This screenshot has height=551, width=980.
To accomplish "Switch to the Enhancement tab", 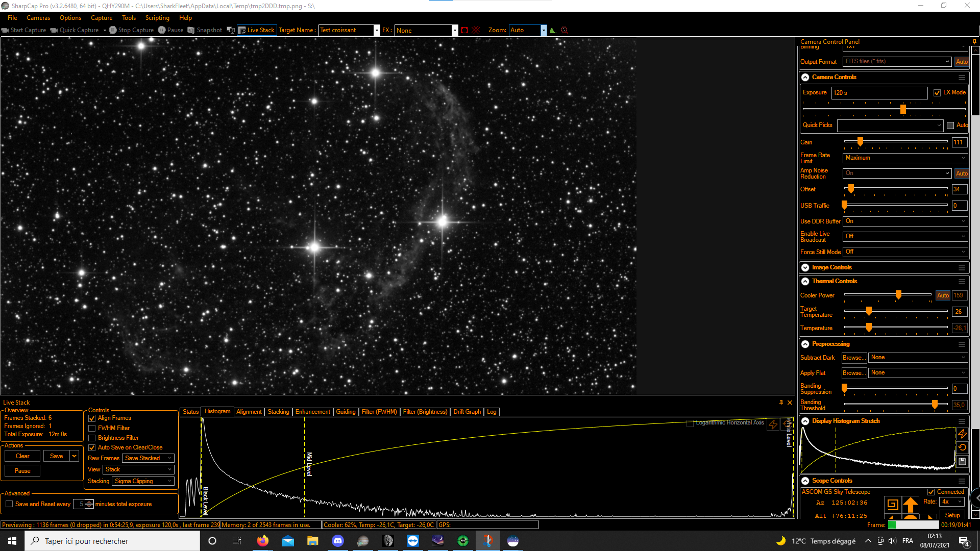I will [x=313, y=412].
